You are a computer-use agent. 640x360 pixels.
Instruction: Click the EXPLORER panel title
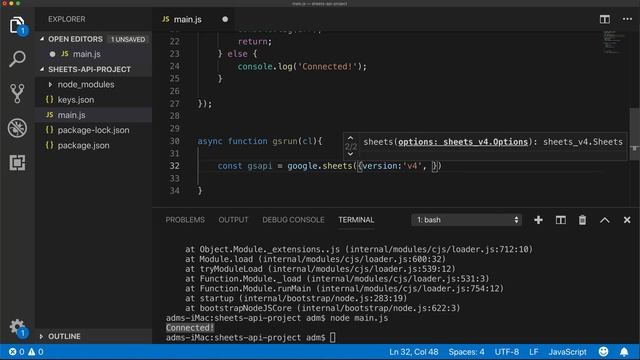[67, 19]
